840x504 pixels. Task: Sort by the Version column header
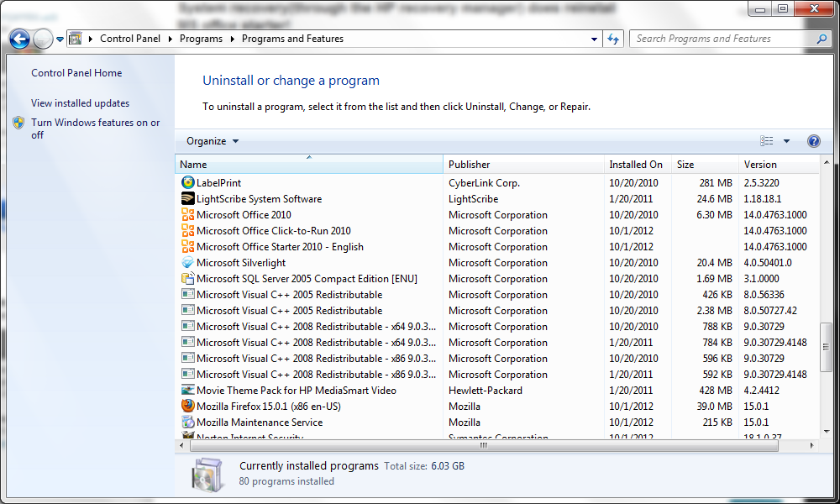779,165
